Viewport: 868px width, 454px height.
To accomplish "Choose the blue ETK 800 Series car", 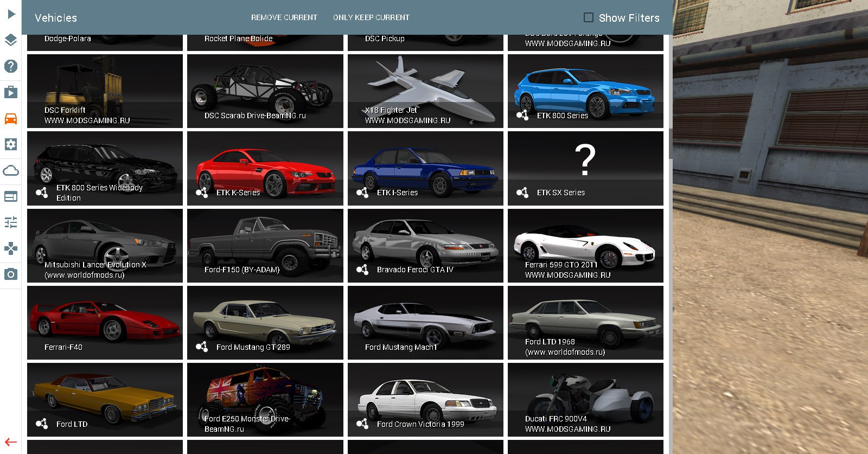I will tap(585, 91).
